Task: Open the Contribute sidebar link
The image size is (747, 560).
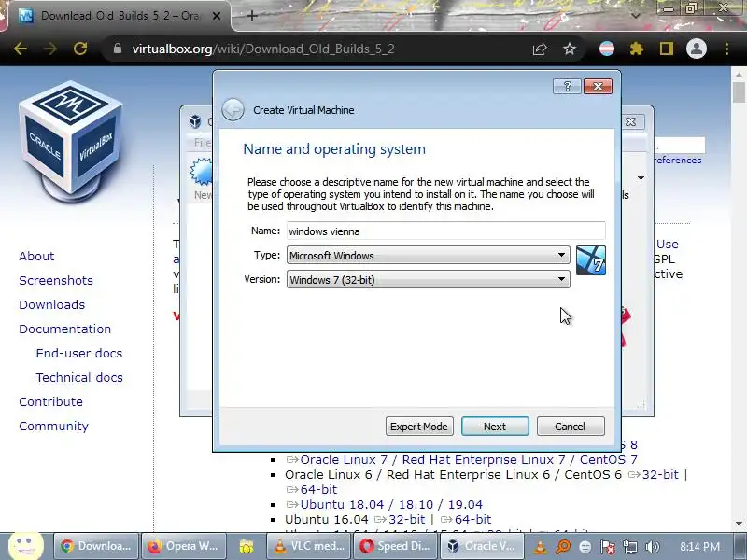Action: point(51,402)
